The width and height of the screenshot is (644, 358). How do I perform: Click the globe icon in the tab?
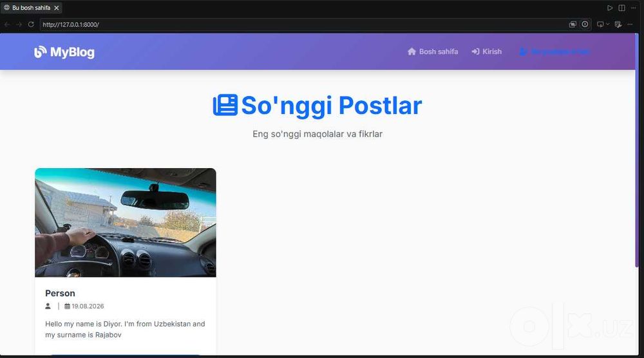(x=6, y=7)
